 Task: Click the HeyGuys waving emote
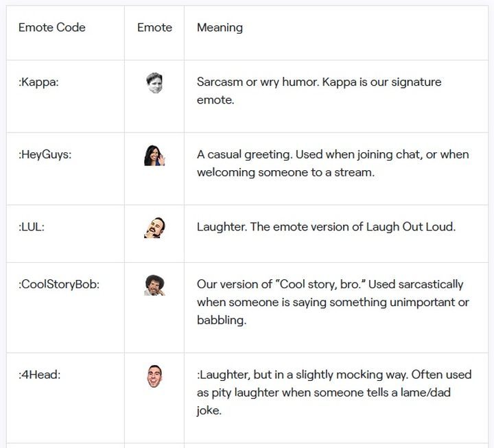[x=154, y=155]
